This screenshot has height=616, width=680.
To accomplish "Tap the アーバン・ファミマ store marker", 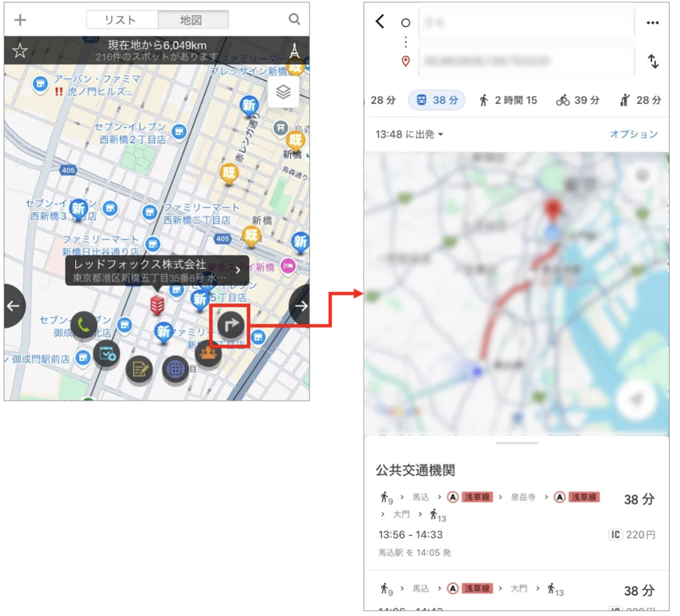I will (41, 84).
